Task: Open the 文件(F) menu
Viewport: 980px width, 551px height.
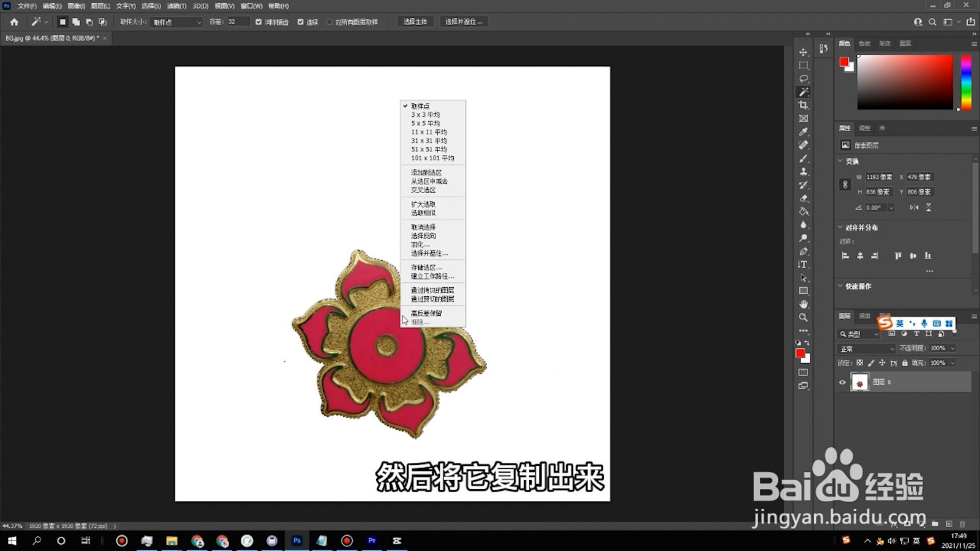Action: click(27, 6)
